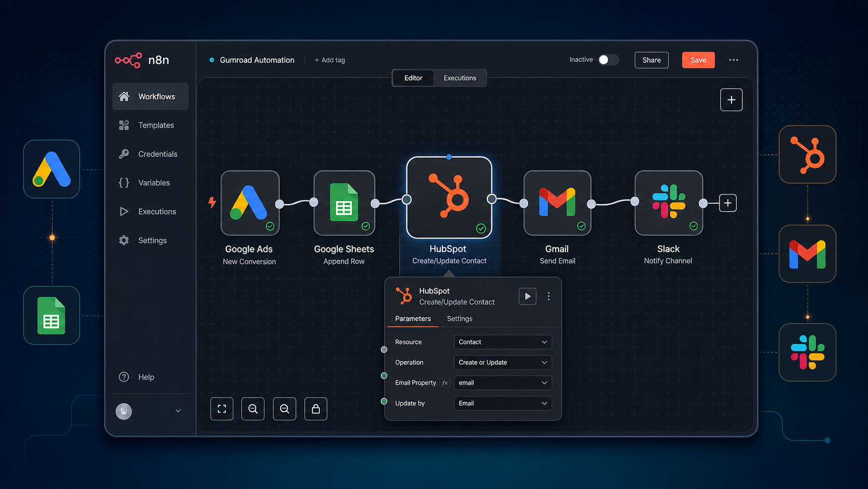
Task: Click the second zoom magnifier button
Action: [284, 409]
